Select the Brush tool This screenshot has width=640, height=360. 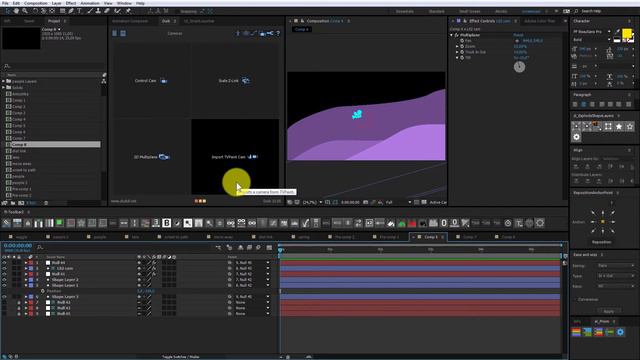click(x=89, y=11)
